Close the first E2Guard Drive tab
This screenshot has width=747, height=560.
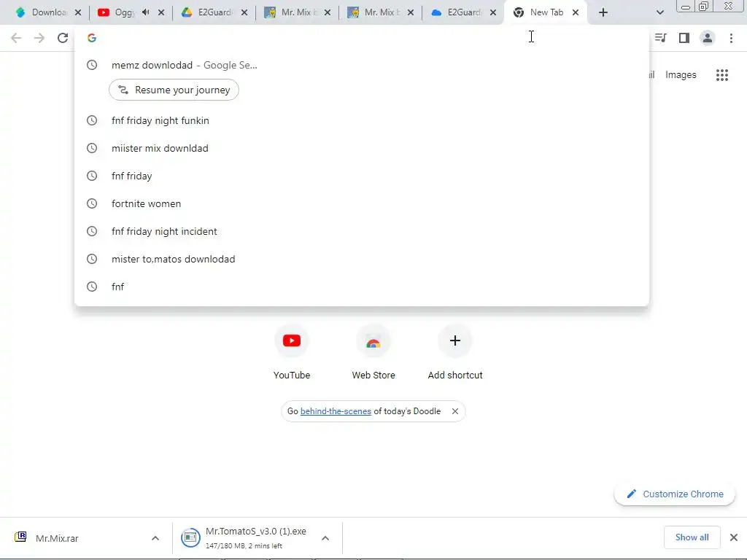pos(244,12)
